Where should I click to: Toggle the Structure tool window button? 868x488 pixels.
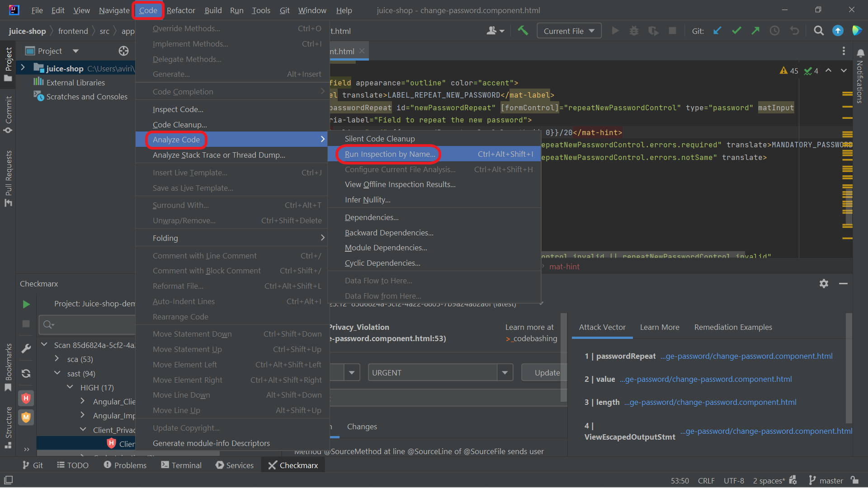[x=8, y=427]
